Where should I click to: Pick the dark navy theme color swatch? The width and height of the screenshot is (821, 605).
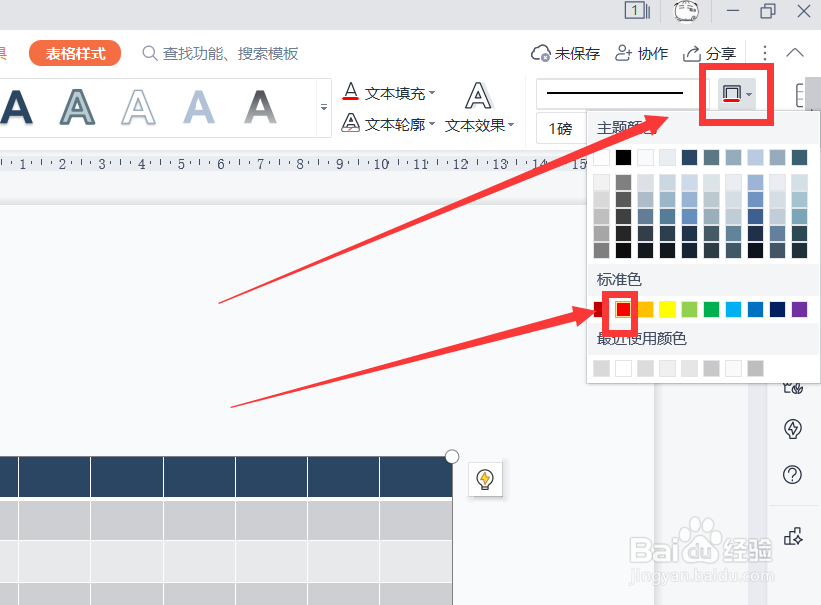[x=689, y=157]
